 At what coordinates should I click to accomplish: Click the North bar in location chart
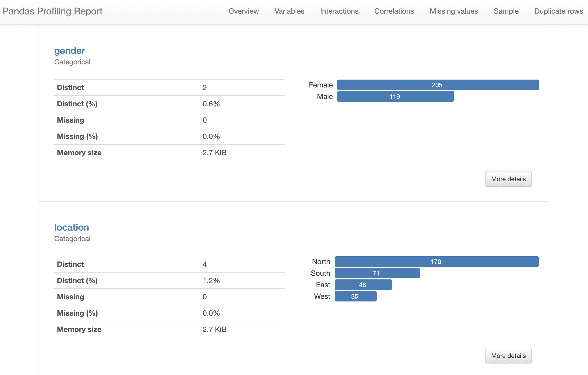pyautogui.click(x=436, y=262)
